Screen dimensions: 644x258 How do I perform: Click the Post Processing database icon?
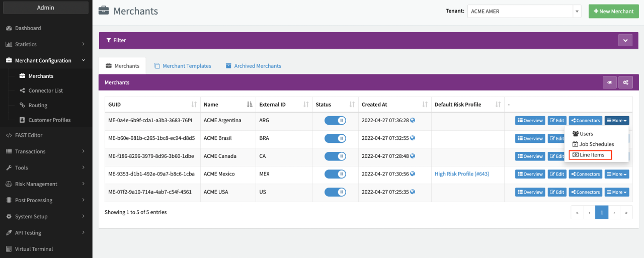tap(9, 200)
